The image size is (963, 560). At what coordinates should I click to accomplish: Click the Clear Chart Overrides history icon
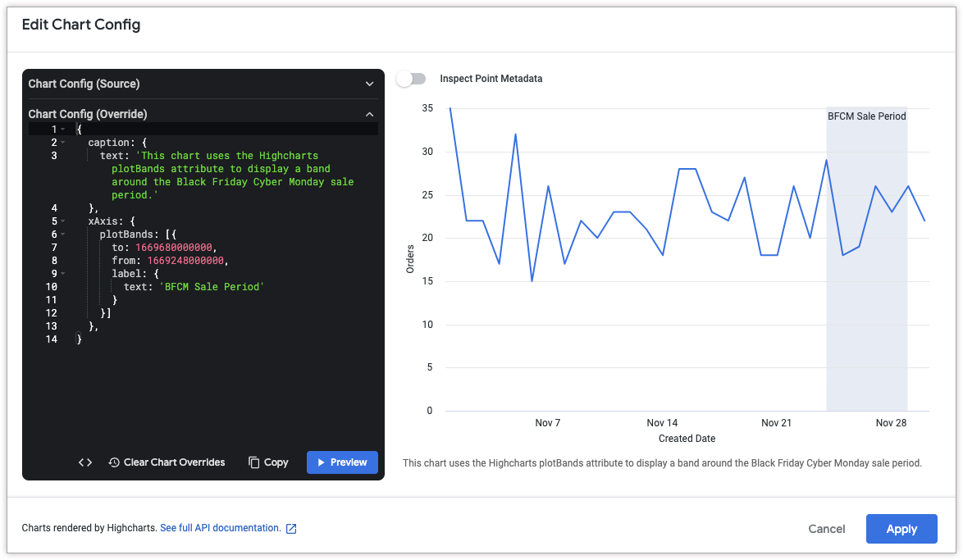tap(114, 462)
